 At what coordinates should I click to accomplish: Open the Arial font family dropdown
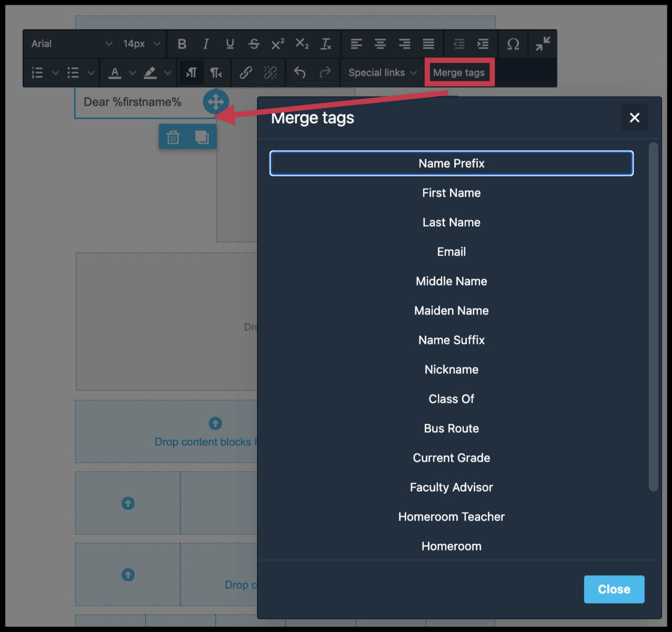coord(71,44)
